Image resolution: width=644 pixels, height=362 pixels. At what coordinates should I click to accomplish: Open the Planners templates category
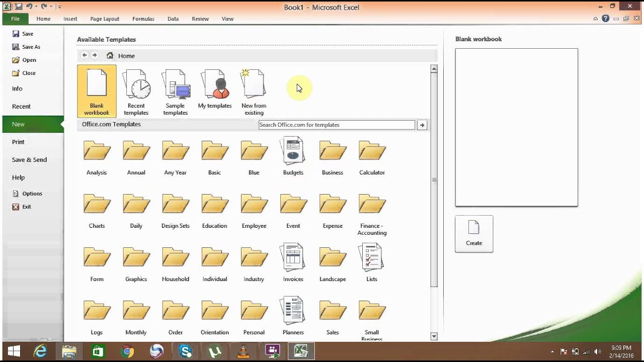pos(293,316)
